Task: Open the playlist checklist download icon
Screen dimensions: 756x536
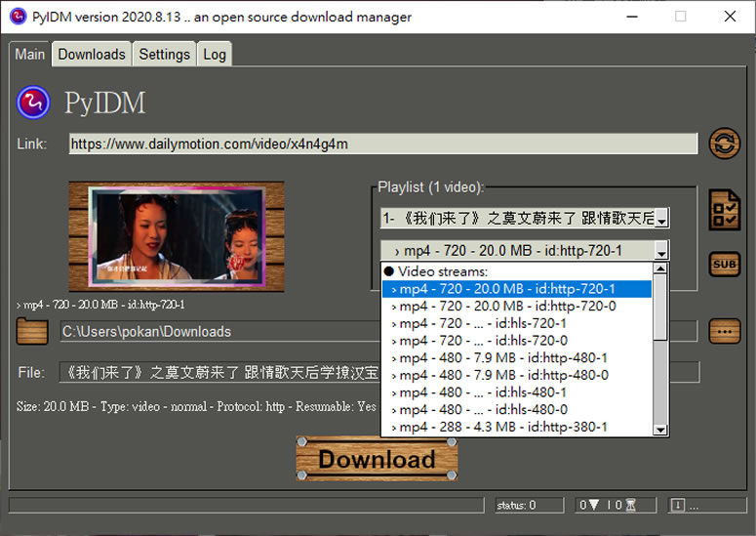Action: click(724, 210)
